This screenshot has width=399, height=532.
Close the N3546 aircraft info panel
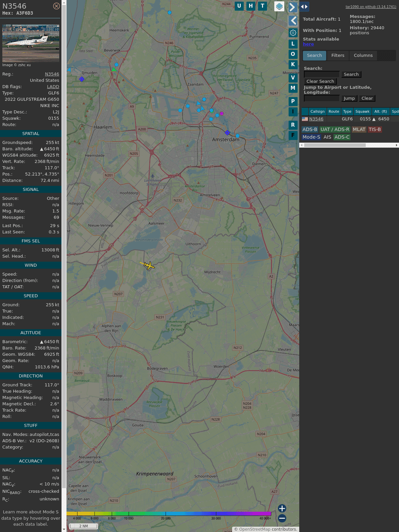57,6
